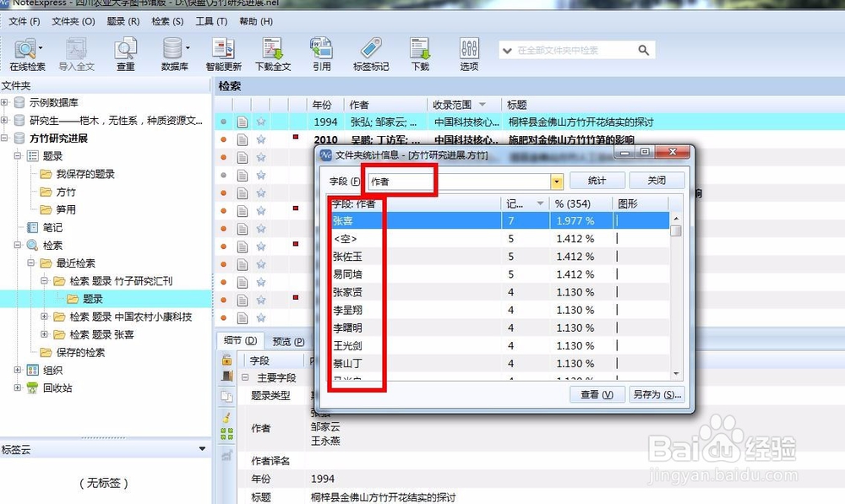Click the 智能更新 smart update icon
Screen dimensions: 845x504
tap(223, 54)
